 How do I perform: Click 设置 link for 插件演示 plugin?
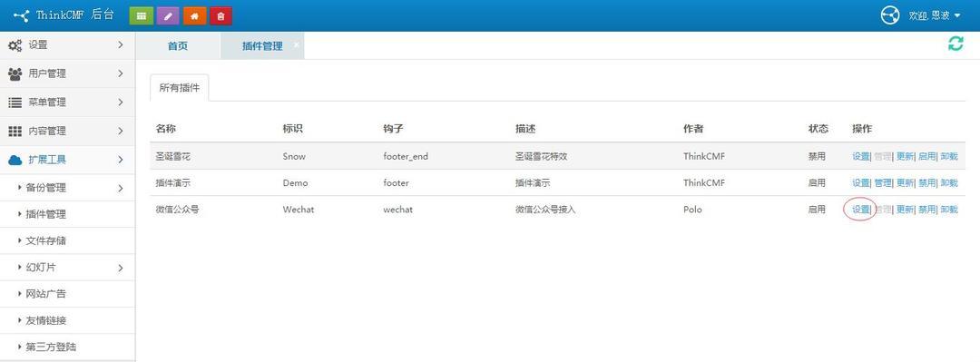coord(860,183)
